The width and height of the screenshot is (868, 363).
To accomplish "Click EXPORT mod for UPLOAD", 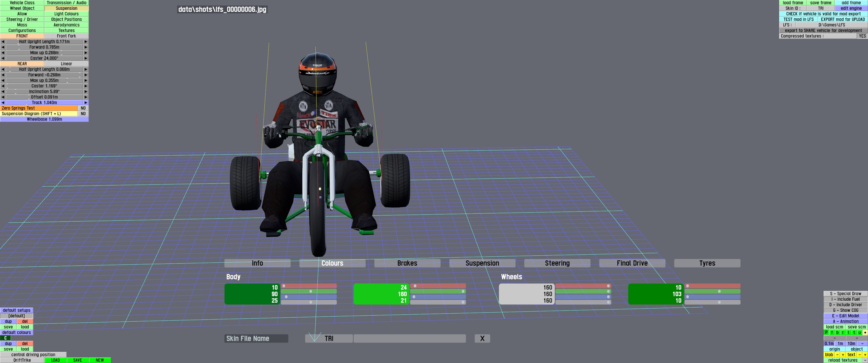I will [x=843, y=19].
